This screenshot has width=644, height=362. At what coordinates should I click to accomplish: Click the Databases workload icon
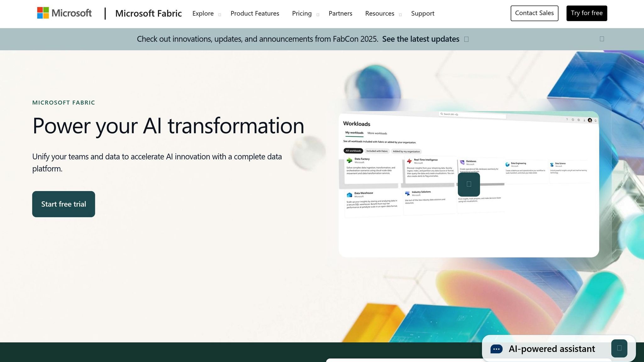(x=462, y=162)
